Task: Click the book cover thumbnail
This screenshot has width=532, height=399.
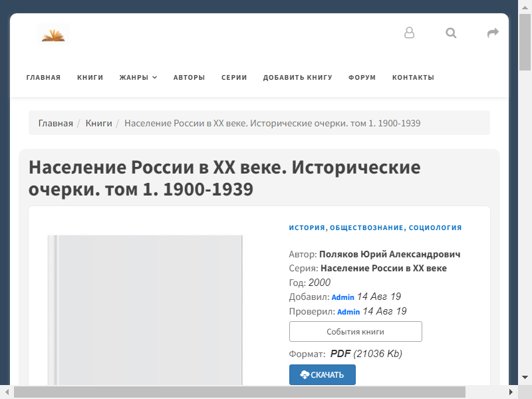Action: pyautogui.click(x=145, y=310)
